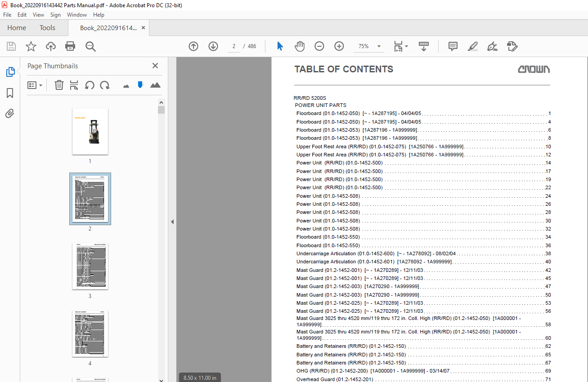Click Power Unit (01.0-1452-508) entry page 24
The width and height of the screenshot is (588, 382).
[423, 196]
